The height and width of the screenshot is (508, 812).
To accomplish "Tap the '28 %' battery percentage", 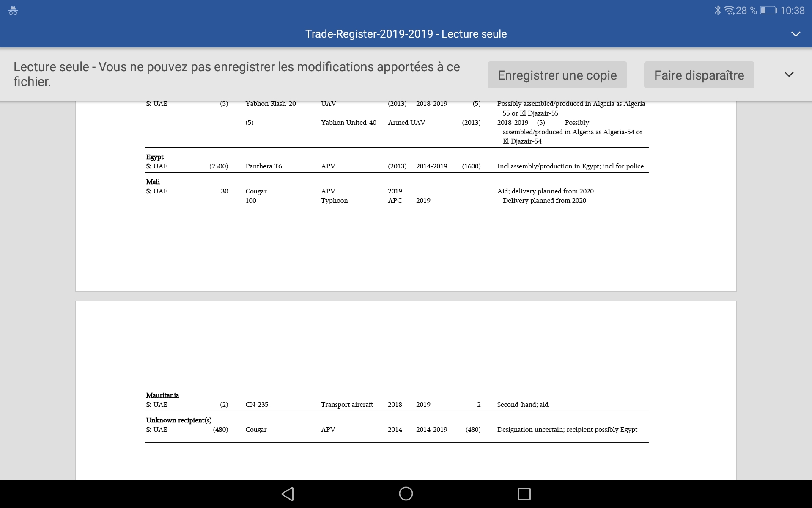I will pos(746,11).
